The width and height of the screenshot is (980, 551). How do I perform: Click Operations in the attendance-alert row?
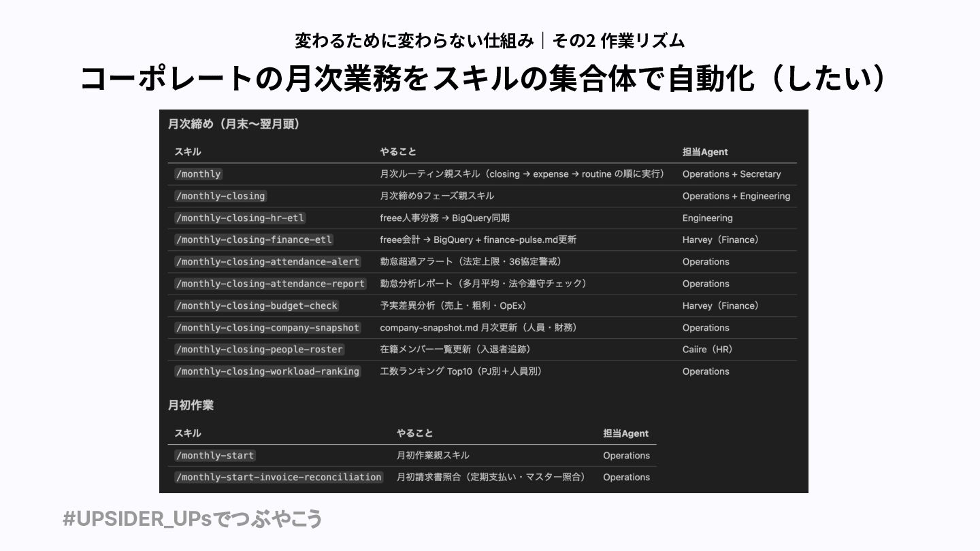click(x=706, y=262)
